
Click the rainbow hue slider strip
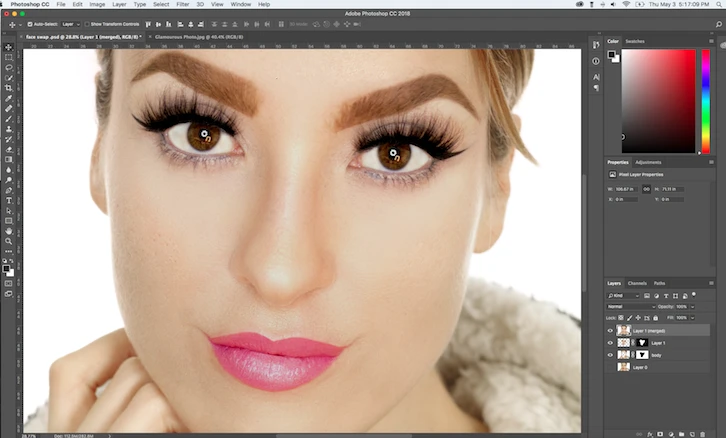click(x=706, y=101)
